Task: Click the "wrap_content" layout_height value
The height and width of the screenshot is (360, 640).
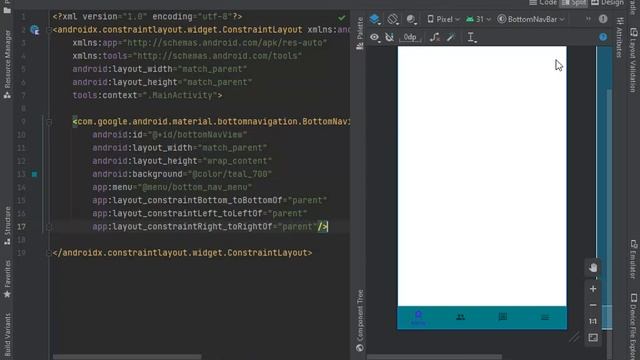Action: [237, 161]
